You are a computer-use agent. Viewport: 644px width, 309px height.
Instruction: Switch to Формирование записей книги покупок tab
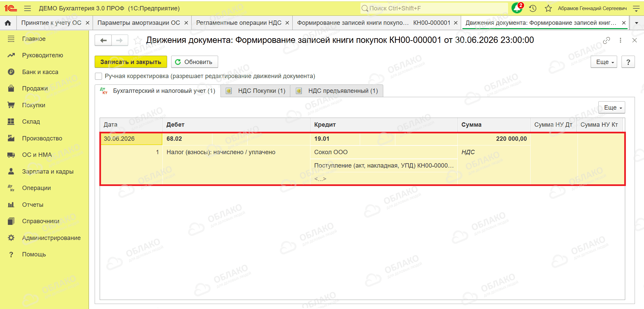pos(374,23)
